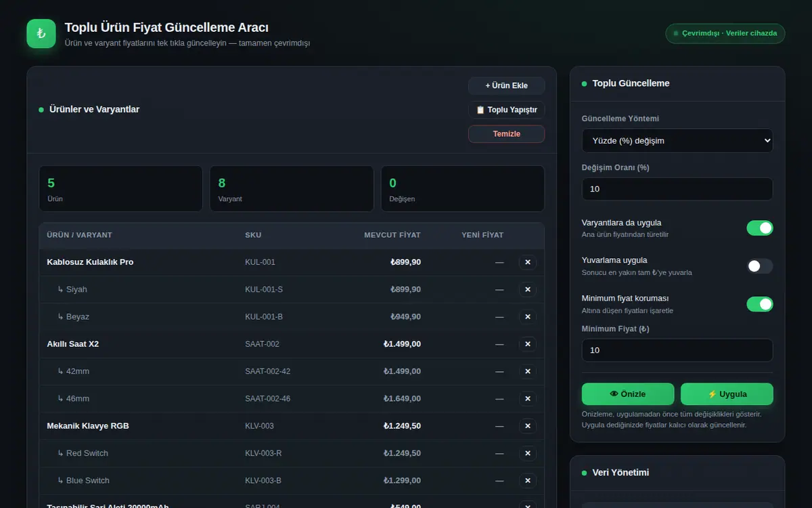Click the + Ürün Ekle button
Image resolution: width=812 pixels, height=508 pixels.
point(506,85)
